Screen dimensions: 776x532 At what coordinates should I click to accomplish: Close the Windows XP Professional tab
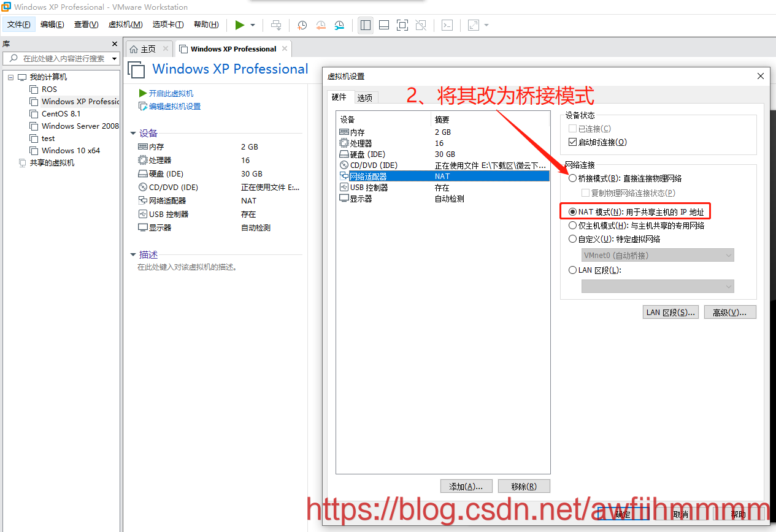tap(284, 49)
